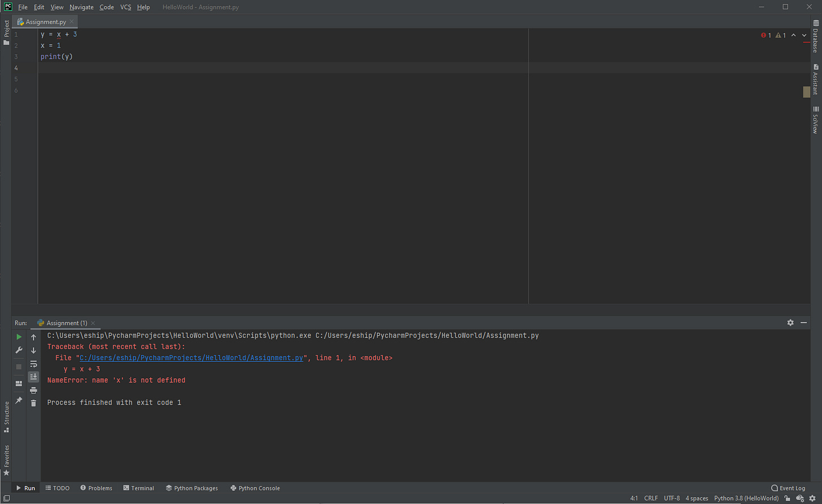The image size is (822, 504).
Task: Click the cloud help settings status icon
Action: pyautogui.click(x=800, y=498)
